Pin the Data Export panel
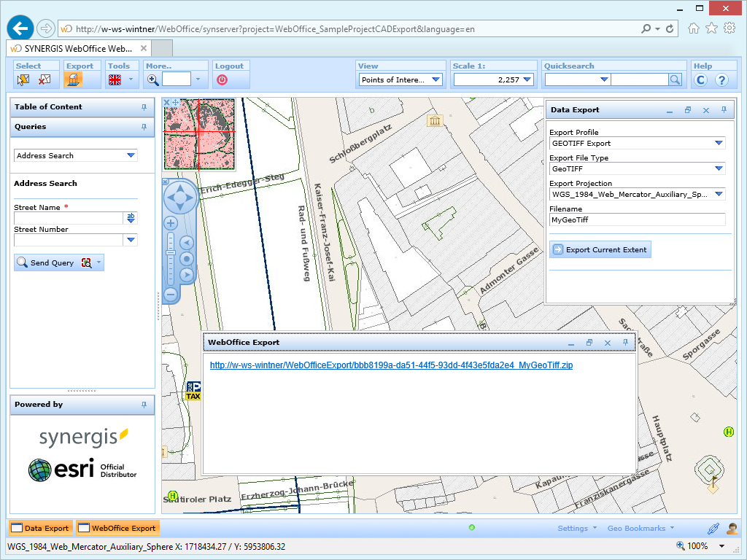747x560 pixels. [724, 110]
